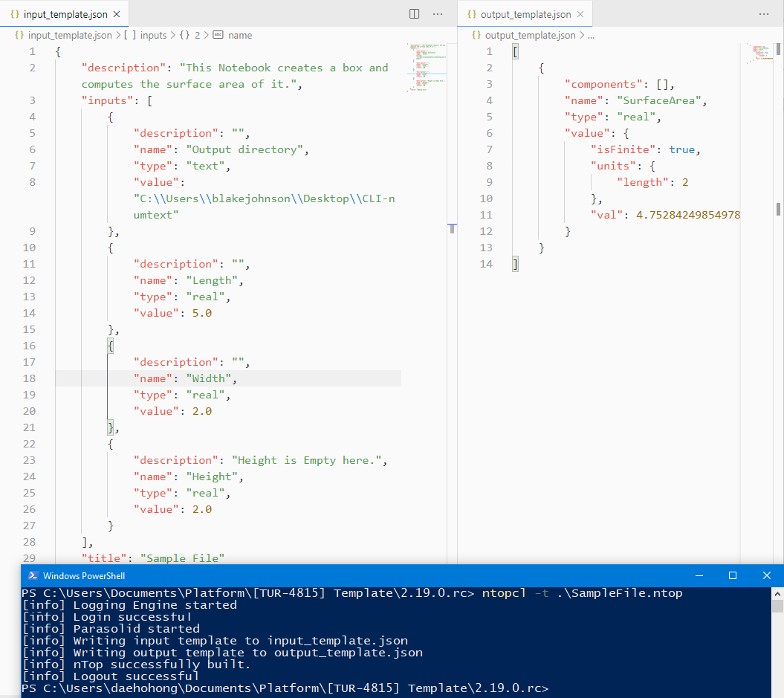The width and height of the screenshot is (784, 698).
Task: Click the "length": 2 units entry
Action: [x=652, y=183]
